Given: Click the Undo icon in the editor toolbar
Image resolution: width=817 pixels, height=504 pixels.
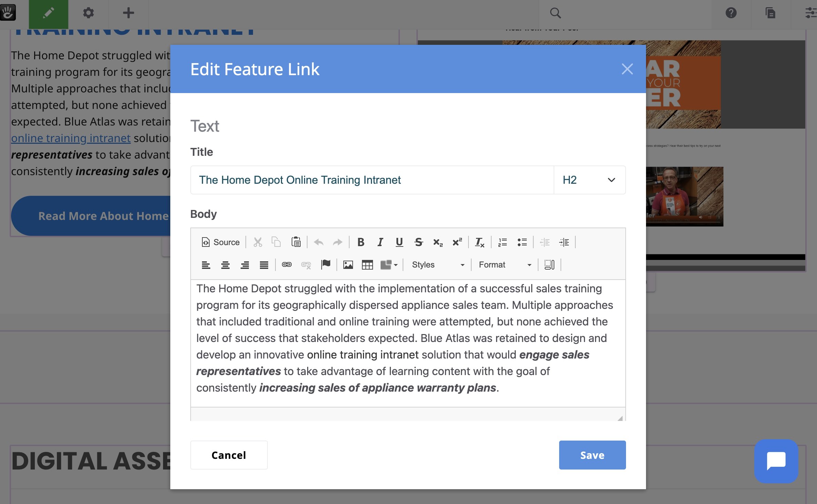Looking at the screenshot, I should click(319, 242).
